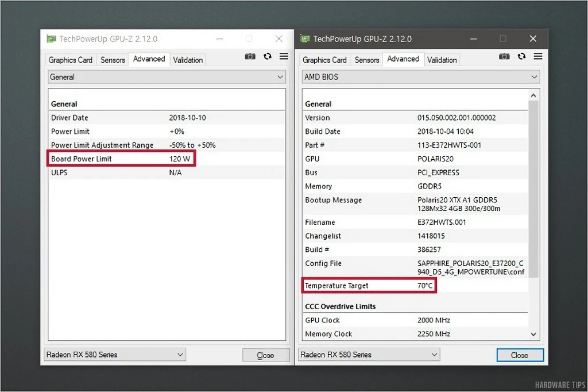Click the driver date value 2018-10-10
This screenshot has width=588, height=392.
point(188,117)
